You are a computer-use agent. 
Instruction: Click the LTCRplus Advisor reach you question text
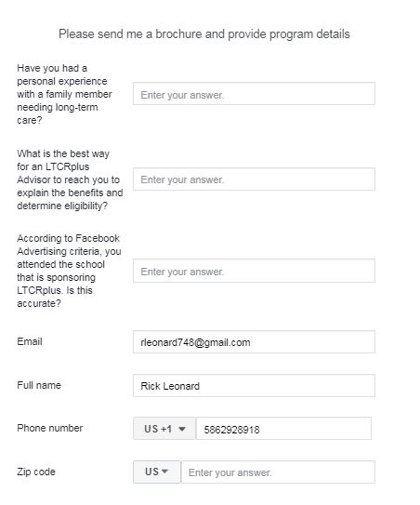(x=70, y=179)
